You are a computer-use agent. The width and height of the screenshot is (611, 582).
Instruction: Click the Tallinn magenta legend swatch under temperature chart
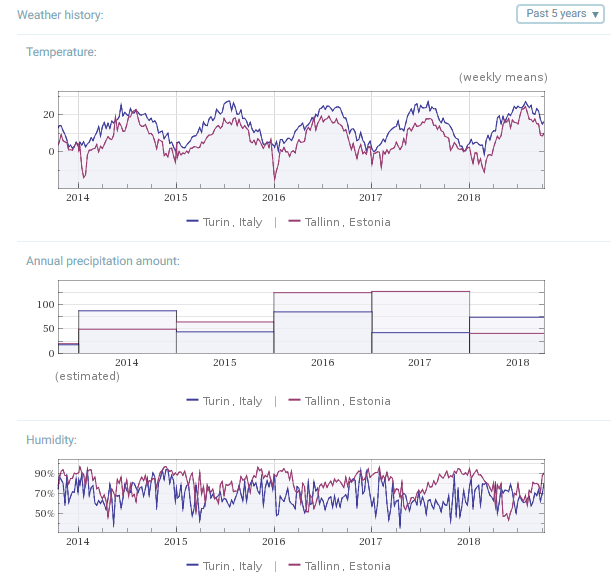point(294,221)
